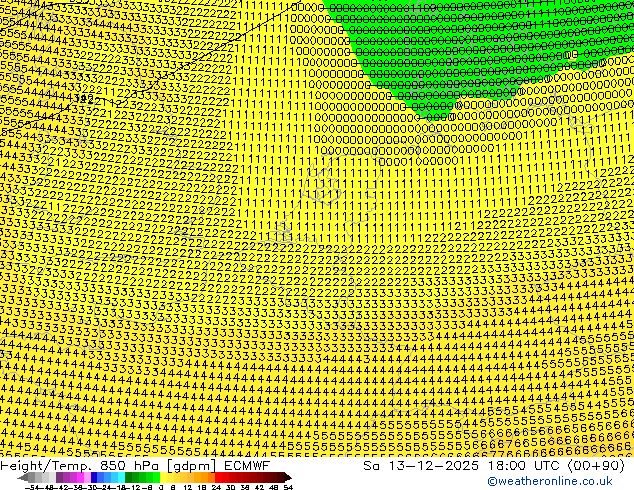Click the legend label 54
This screenshot has width=634, height=490.
[287, 488]
